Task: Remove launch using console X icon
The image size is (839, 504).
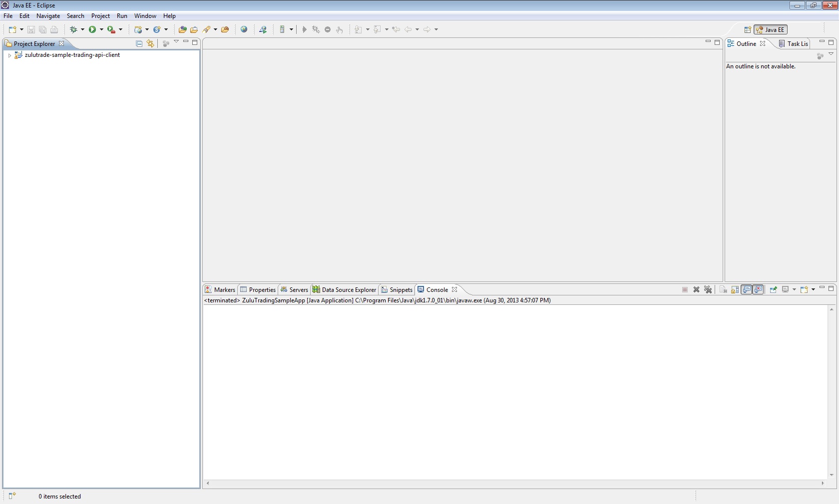Action: point(696,289)
